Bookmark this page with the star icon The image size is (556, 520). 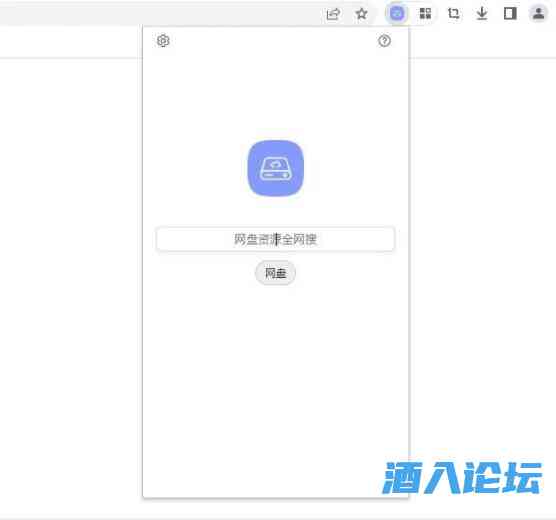(x=361, y=14)
